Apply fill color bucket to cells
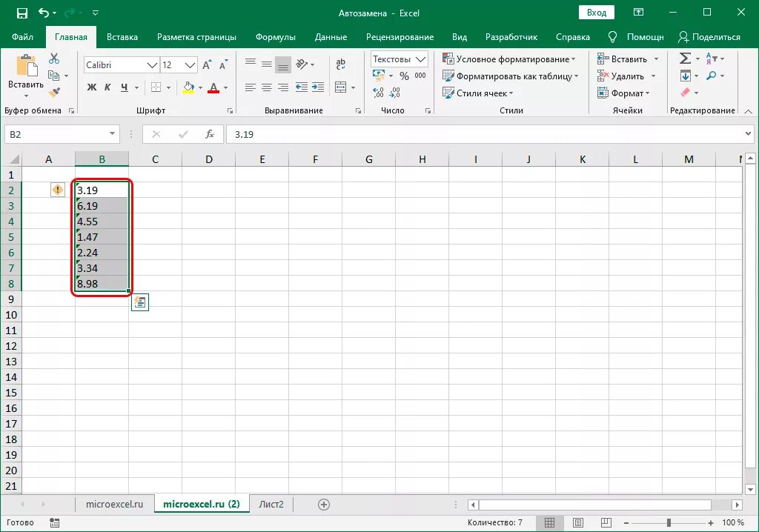759x532 pixels. pyautogui.click(x=188, y=87)
